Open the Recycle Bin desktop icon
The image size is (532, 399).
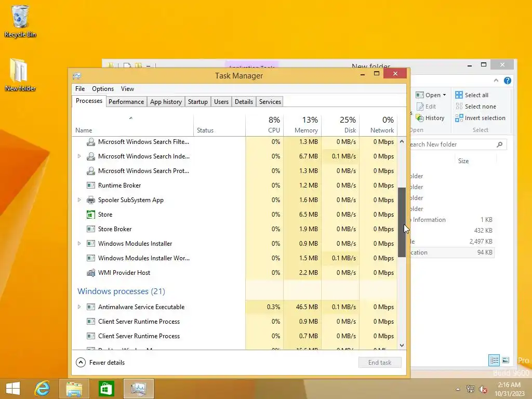click(20, 20)
